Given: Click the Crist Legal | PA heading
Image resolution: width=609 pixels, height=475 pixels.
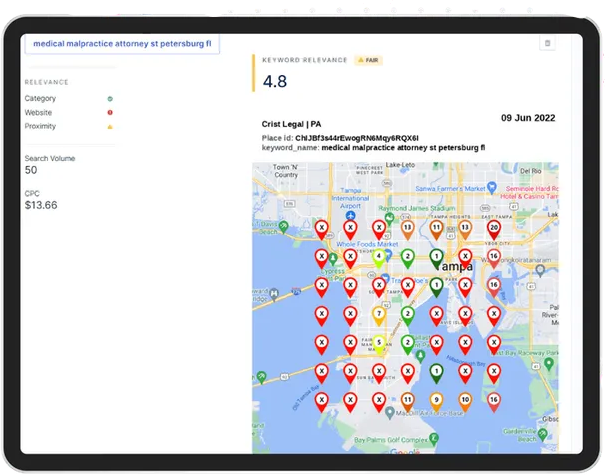Looking at the screenshot, I should tap(291, 124).
